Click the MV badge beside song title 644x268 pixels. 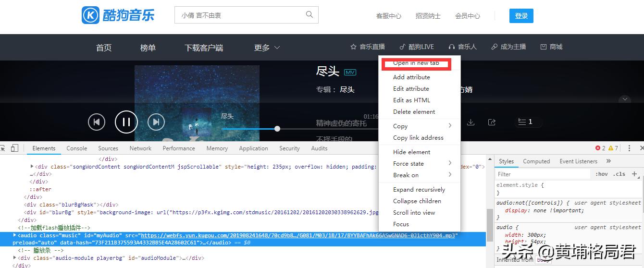[x=350, y=72]
